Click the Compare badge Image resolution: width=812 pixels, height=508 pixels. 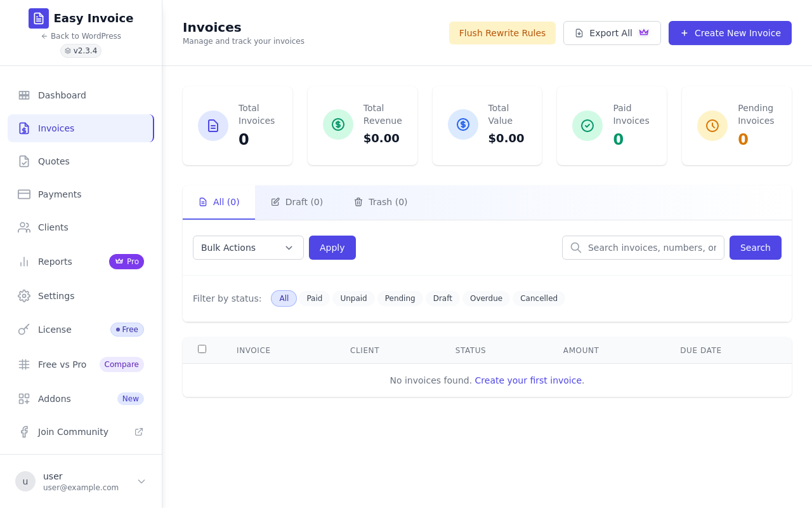(x=122, y=364)
